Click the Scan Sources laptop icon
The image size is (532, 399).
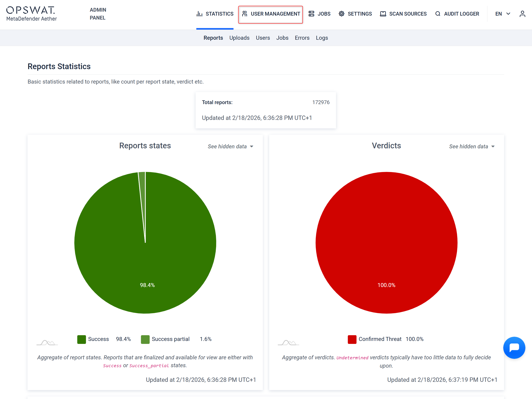click(383, 14)
